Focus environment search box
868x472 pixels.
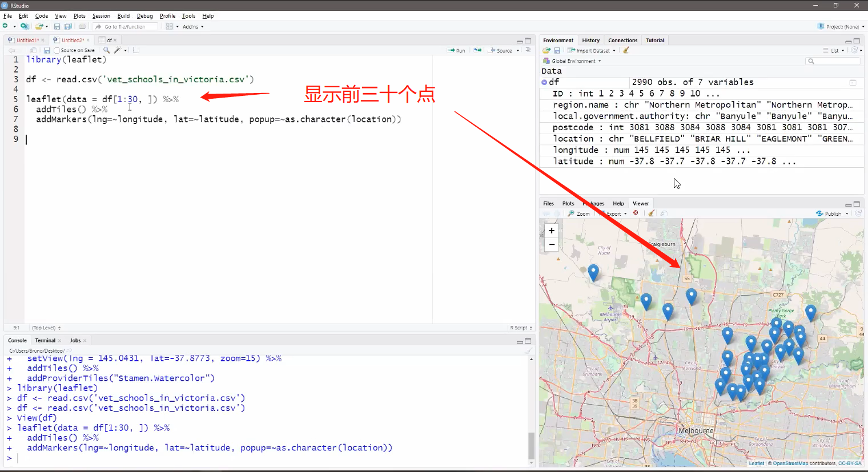tap(834, 61)
